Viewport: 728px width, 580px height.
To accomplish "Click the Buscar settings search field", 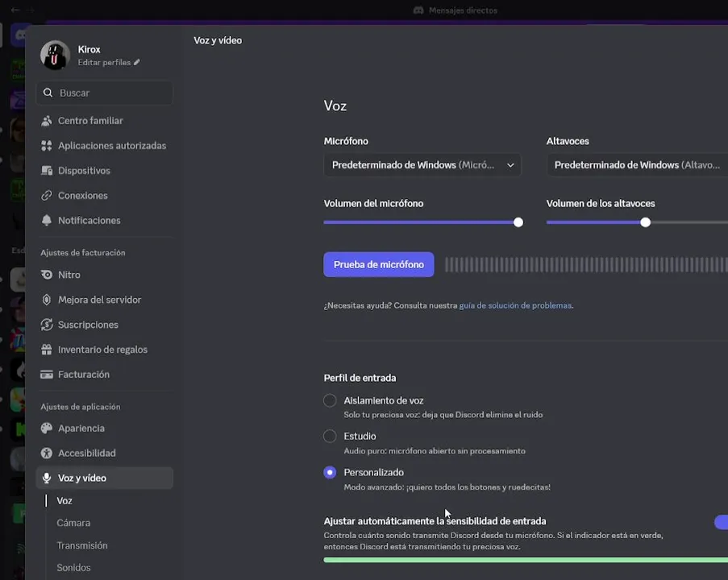I will (105, 93).
